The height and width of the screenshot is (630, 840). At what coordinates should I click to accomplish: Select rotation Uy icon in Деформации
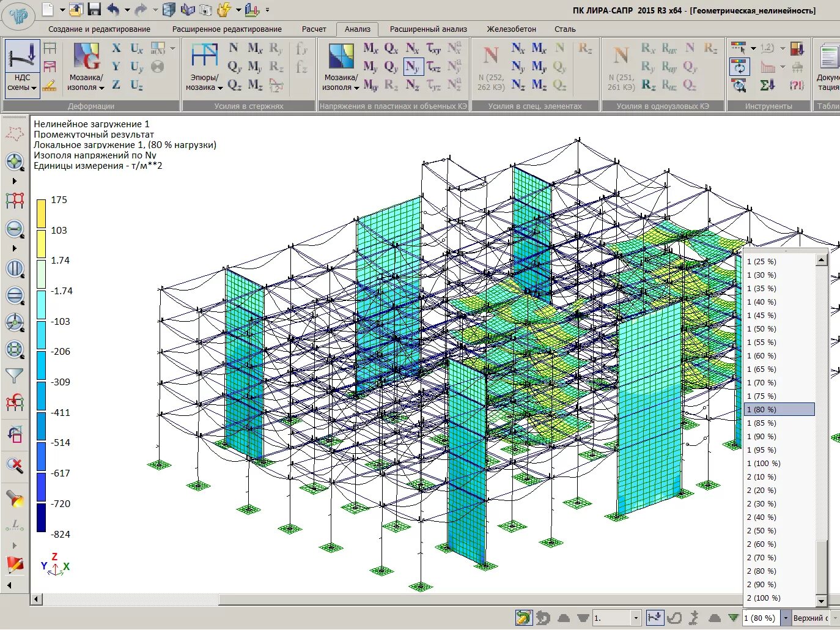[136, 67]
